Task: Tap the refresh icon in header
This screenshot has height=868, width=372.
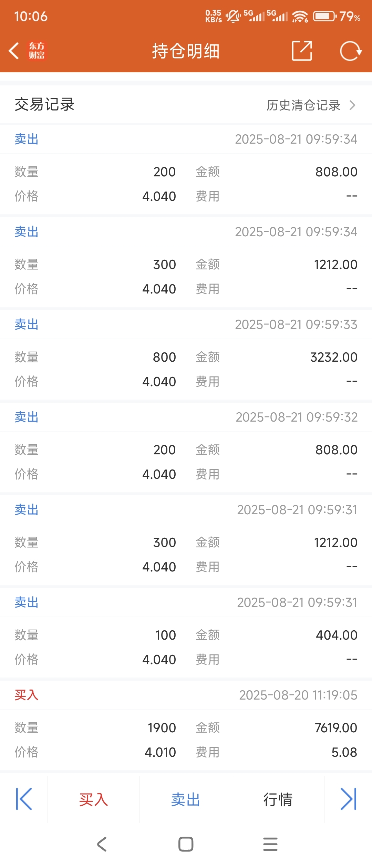Action: [351, 51]
